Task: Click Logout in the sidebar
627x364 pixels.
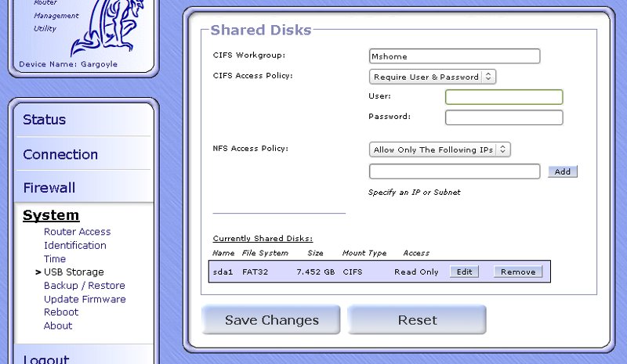Action: pyautogui.click(x=46, y=359)
